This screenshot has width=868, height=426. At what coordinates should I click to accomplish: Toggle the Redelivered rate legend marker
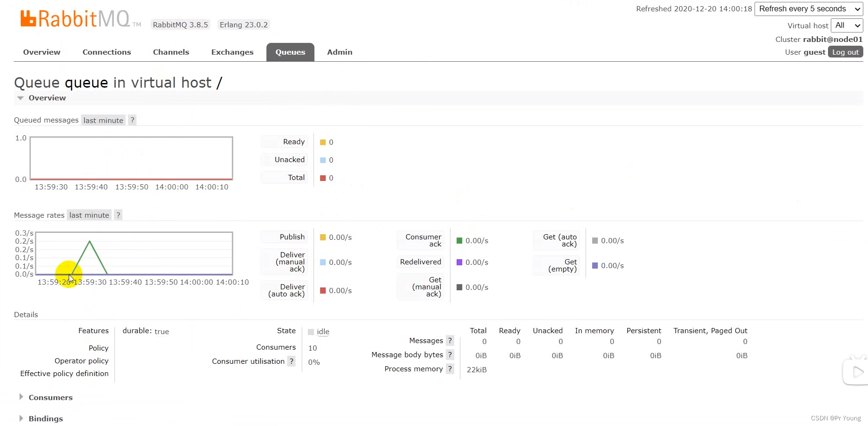(x=459, y=262)
